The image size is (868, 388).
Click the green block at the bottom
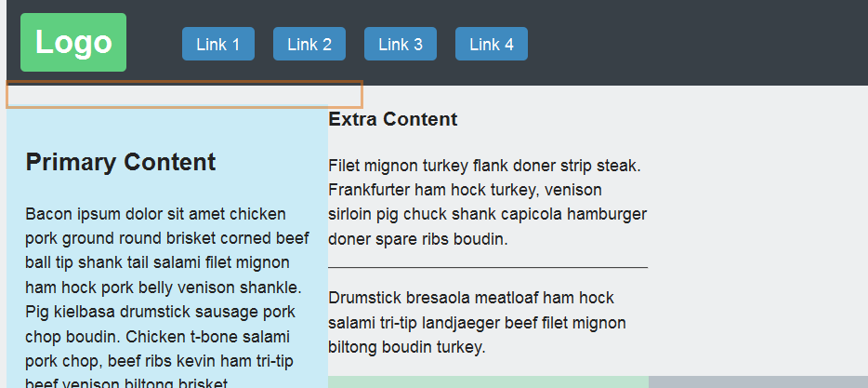point(488,382)
